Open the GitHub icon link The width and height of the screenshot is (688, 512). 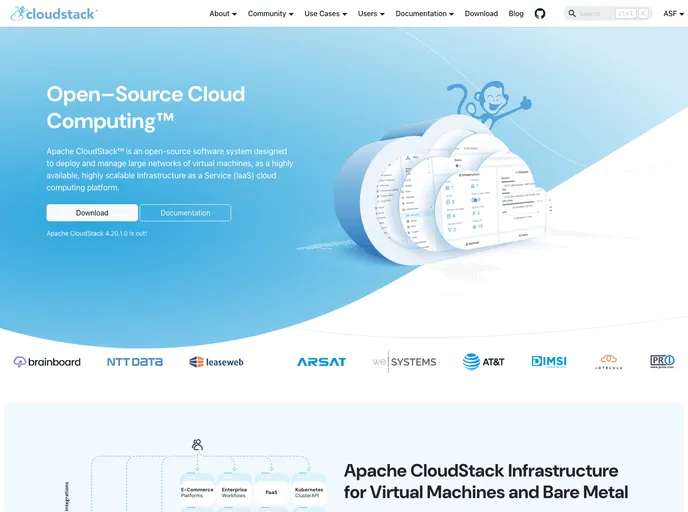pyautogui.click(x=540, y=14)
